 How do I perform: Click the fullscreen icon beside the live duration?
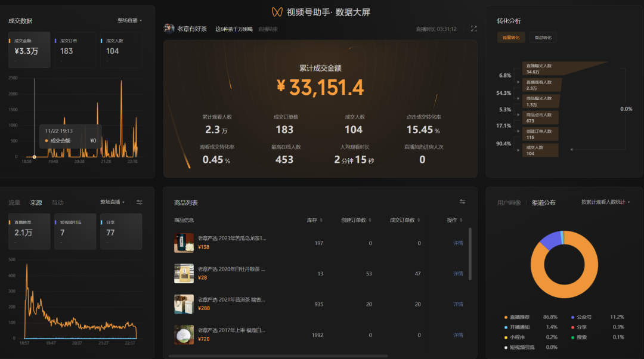[473, 29]
